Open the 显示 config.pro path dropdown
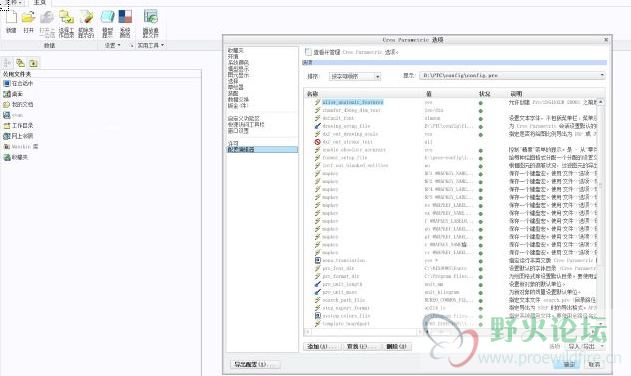The width and height of the screenshot is (631, 376). tap(512, 75)
